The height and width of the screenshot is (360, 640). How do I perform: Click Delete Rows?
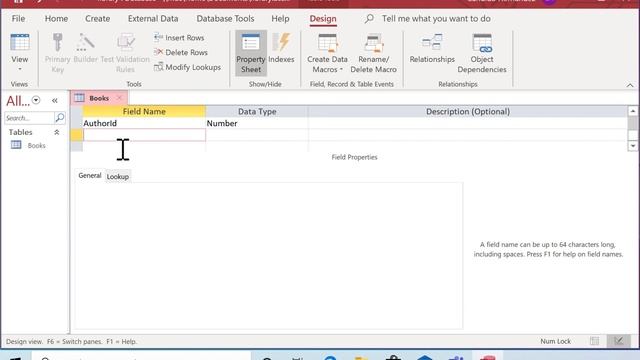181,52
